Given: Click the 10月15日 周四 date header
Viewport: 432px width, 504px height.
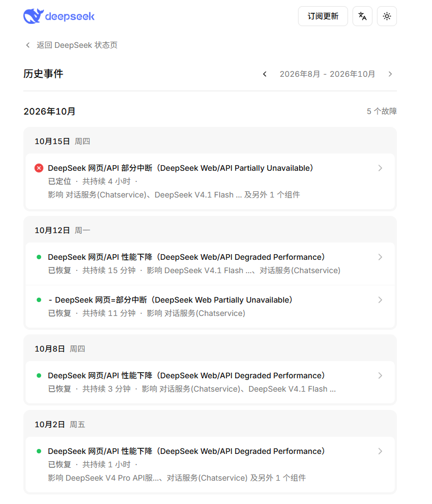Looking at the screenshot, I should [62, 141].
